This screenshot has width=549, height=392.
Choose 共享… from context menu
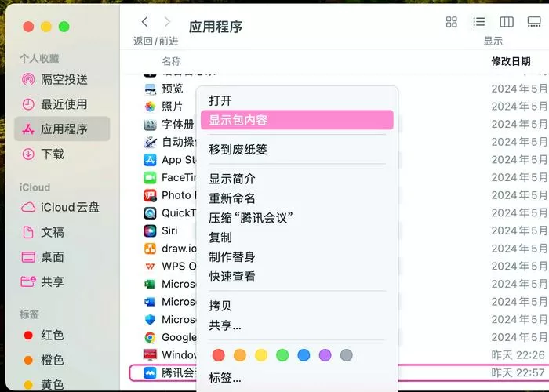click(297, 325)
